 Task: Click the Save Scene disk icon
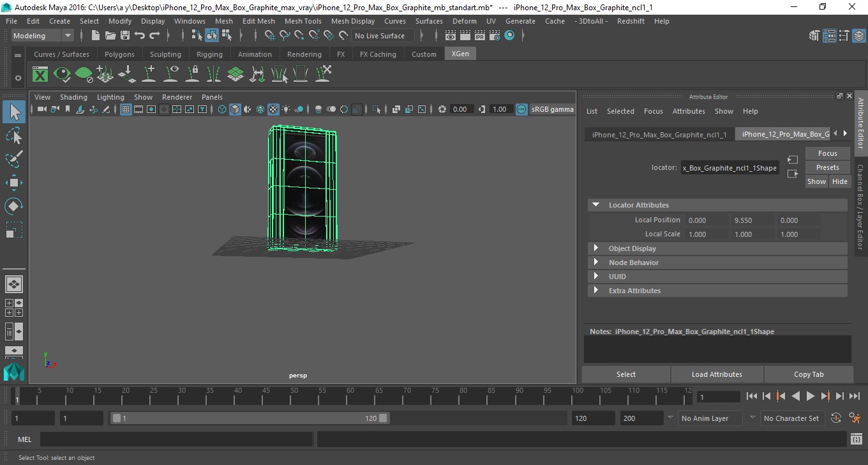click(125, 36)
